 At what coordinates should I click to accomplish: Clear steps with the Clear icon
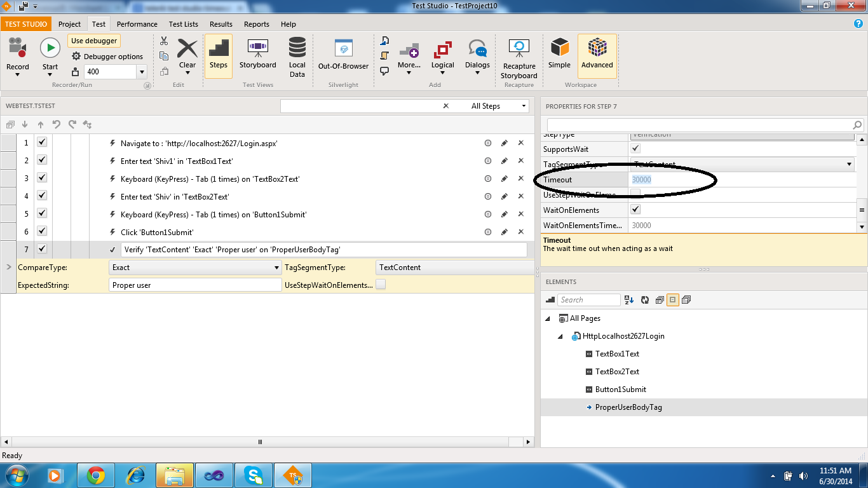click(187, 48)
